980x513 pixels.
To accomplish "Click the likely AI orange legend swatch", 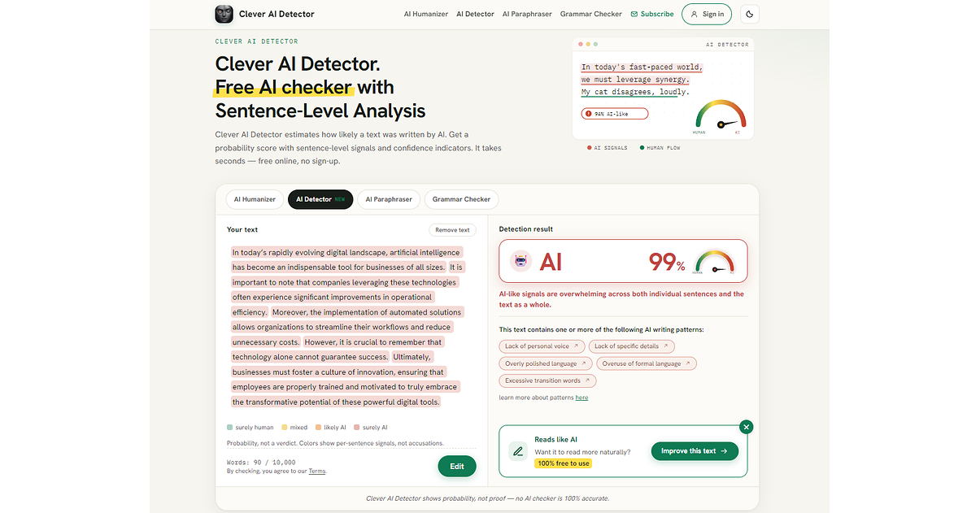I will [x=318, y=427].
